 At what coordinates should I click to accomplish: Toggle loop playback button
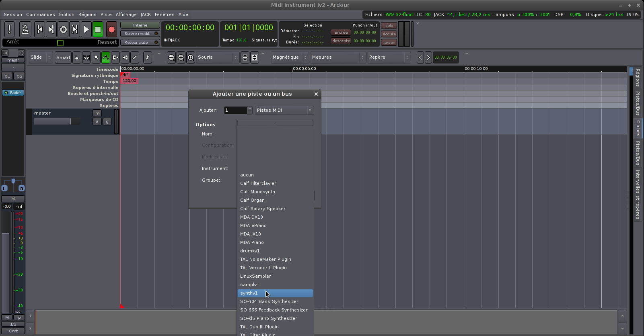click(63, 29)
